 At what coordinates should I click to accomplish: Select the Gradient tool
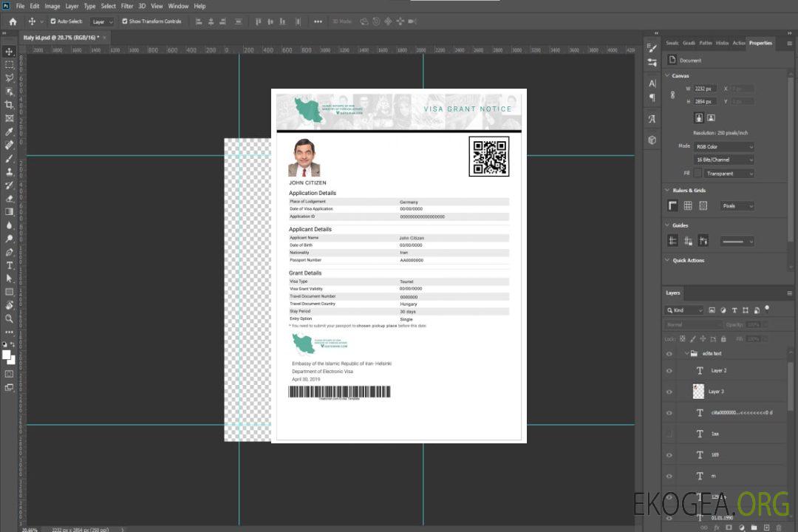[9, 212]
